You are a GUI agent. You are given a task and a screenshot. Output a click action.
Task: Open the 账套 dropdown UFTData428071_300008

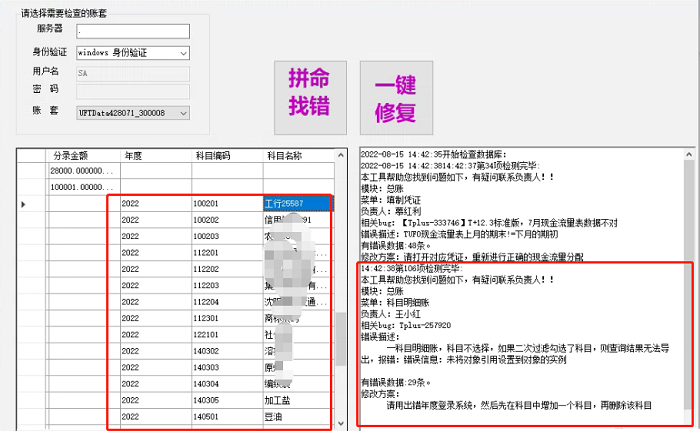[133, 113]
